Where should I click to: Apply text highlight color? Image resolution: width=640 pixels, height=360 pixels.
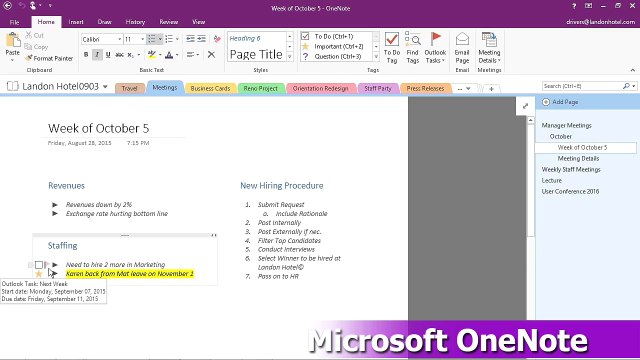coord(152,55)
